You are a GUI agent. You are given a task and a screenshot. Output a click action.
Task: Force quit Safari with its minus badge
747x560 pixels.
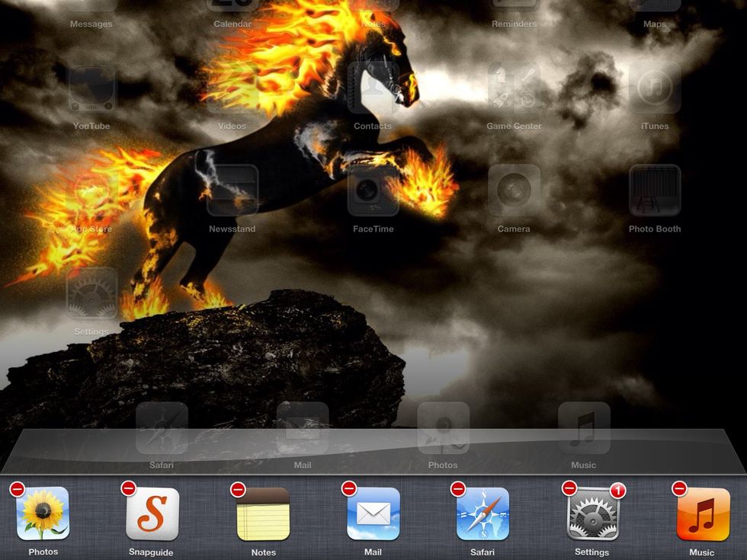pyautogui.click(x=458, y=488)
